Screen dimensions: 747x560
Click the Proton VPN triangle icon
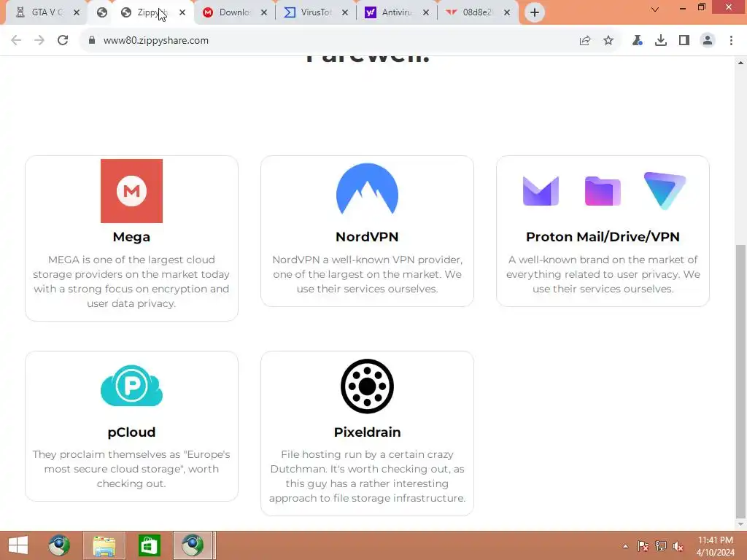click(x=665, y=190)
